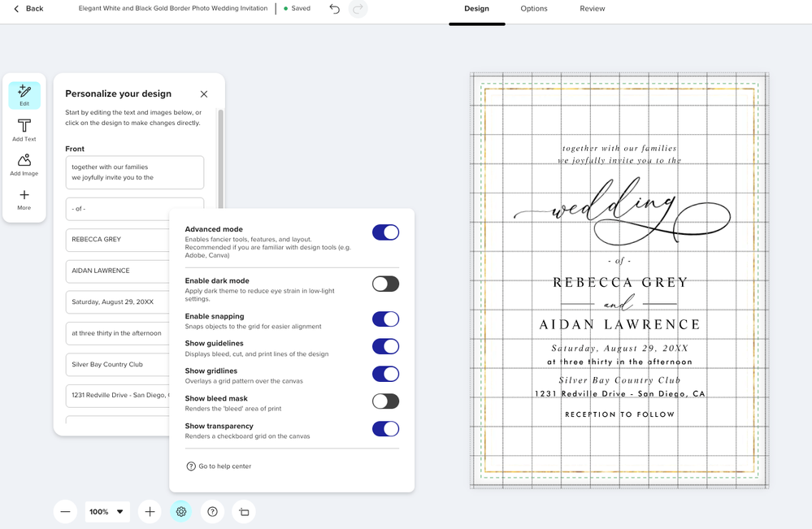The image size is (812, 529).
Task: Click the zoom out minus button
Action: tap(65, 512)
